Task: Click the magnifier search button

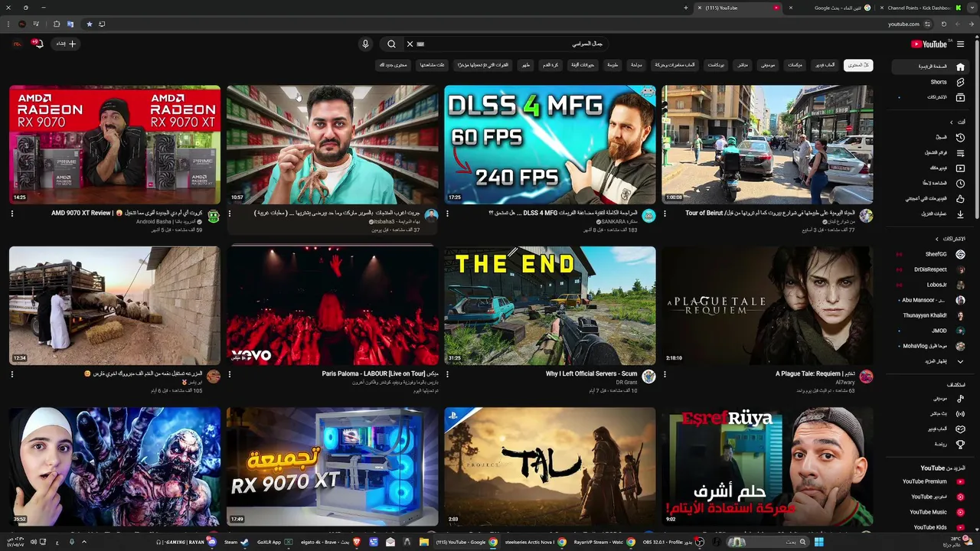Action: (x=391, y=44)
